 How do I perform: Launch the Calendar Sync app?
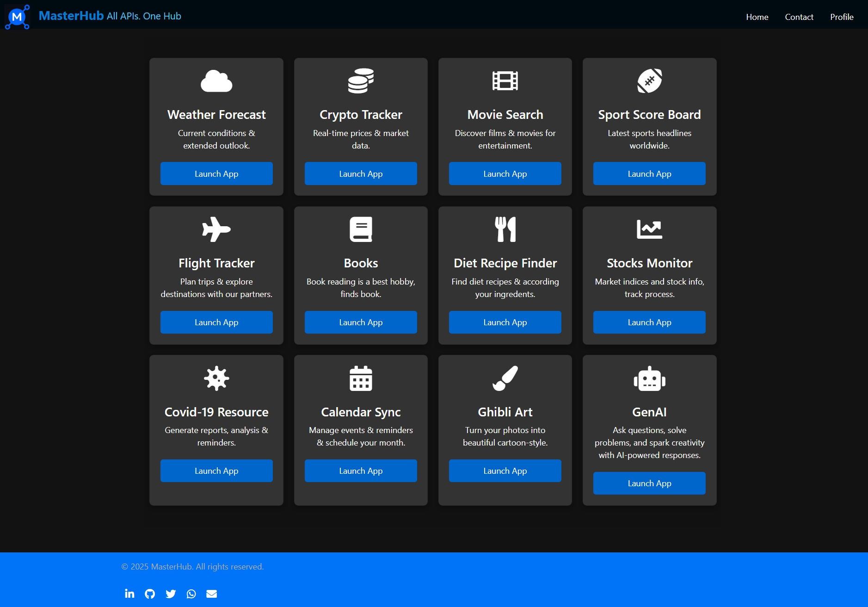point(361,471)
